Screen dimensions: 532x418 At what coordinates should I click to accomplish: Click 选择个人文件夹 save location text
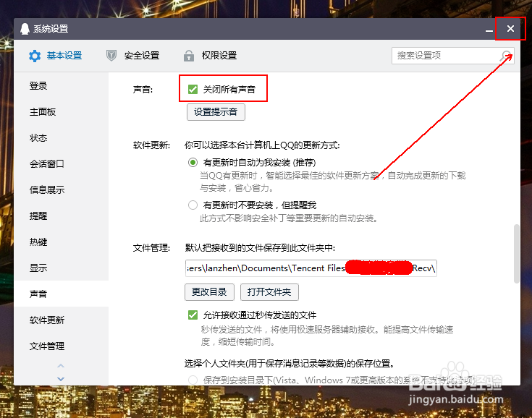(290, 364)
